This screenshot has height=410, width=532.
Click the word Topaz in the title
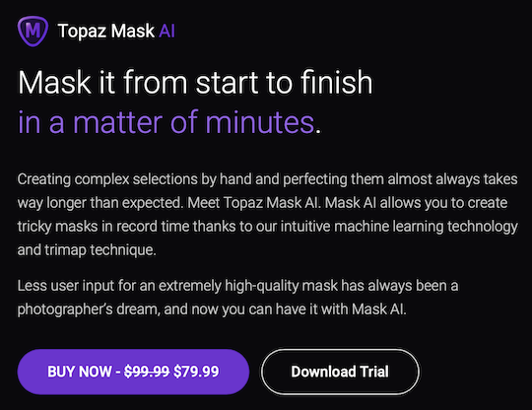pos(82,32)
